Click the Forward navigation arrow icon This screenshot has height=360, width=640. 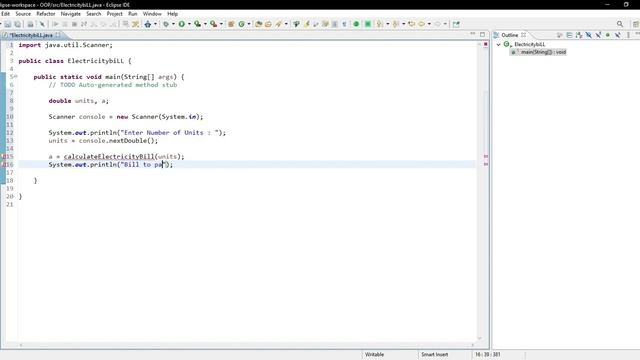(438, 24)
